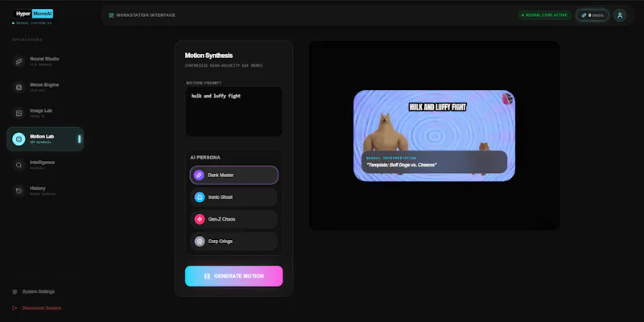
Task: Click the Neural Interpretation caption overlay
Action: point(434,162)
